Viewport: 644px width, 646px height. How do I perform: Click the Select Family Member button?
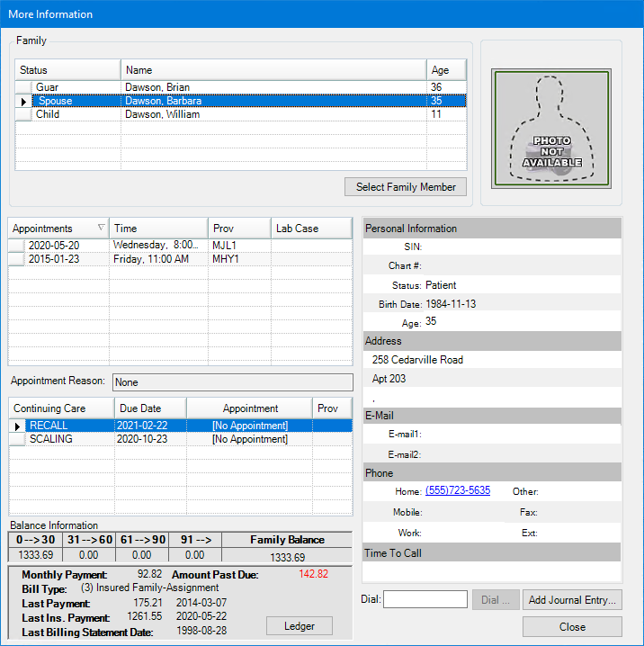point(406,187)
